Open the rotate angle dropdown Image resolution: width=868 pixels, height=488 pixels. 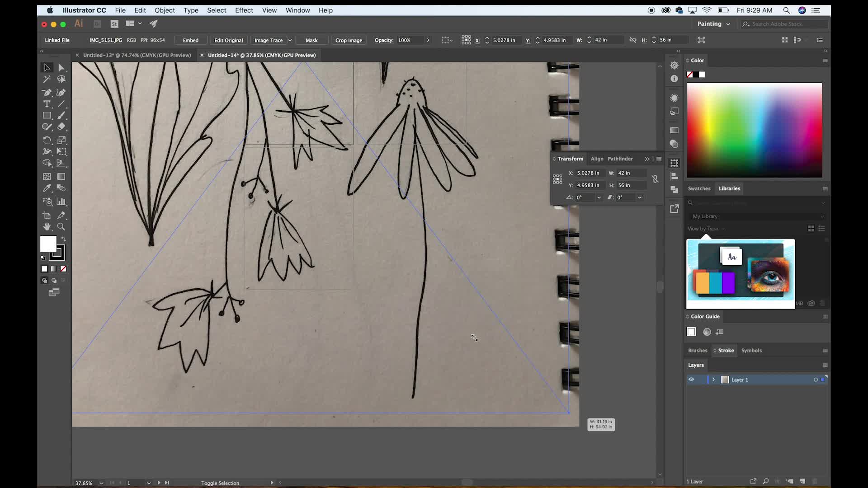click(599, 197)
